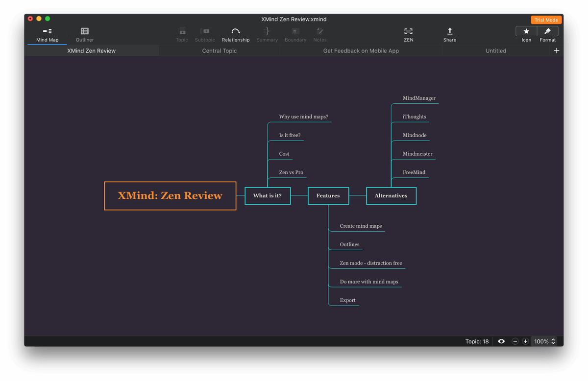
Task: Open the Outliner view
Action: [85, 34]
